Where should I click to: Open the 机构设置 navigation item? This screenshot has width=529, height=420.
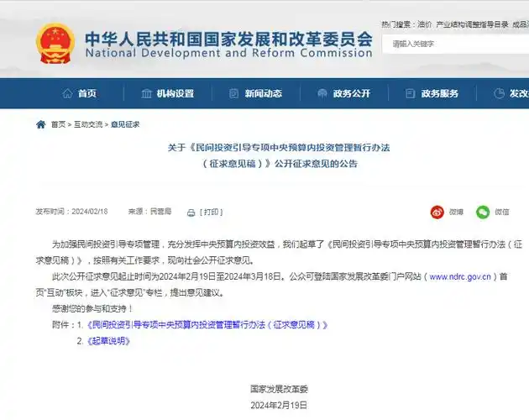(x=175, y=93)
